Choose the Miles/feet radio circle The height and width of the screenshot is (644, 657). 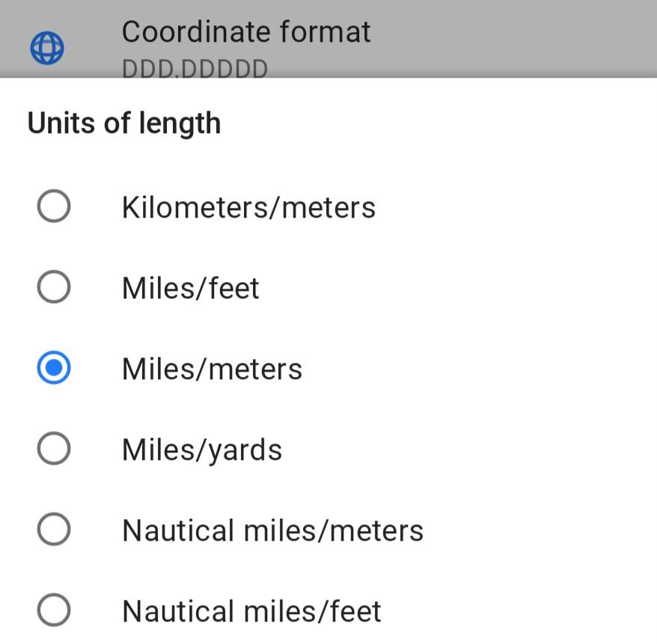[x=54, y=287]
